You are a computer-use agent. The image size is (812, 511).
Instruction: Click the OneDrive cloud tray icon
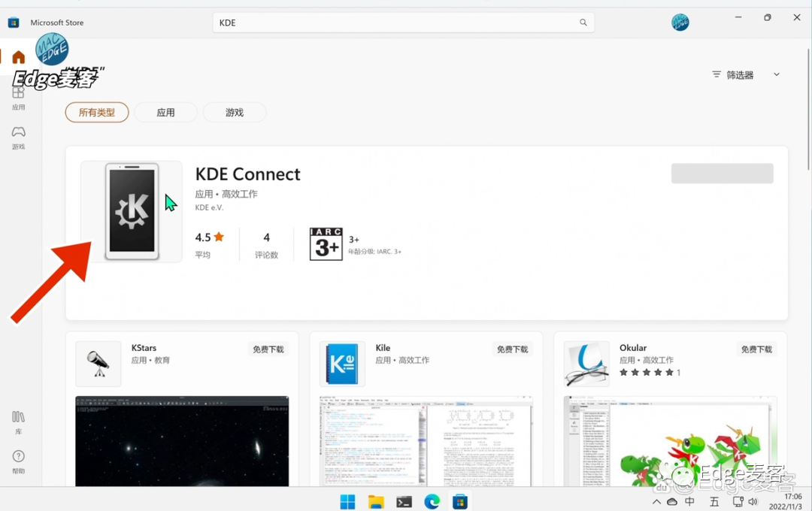tap(672, 502)
